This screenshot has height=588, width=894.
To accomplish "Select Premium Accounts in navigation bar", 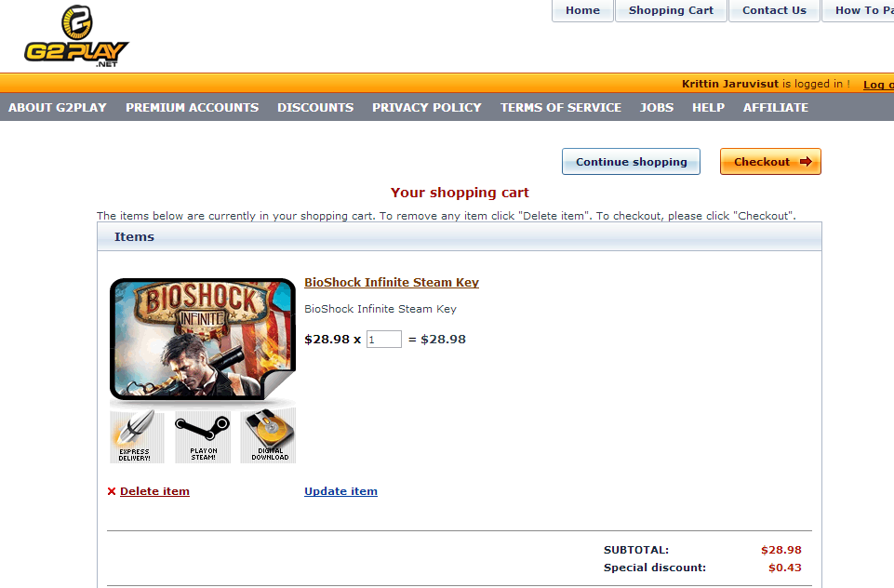I will click(193, 108).
